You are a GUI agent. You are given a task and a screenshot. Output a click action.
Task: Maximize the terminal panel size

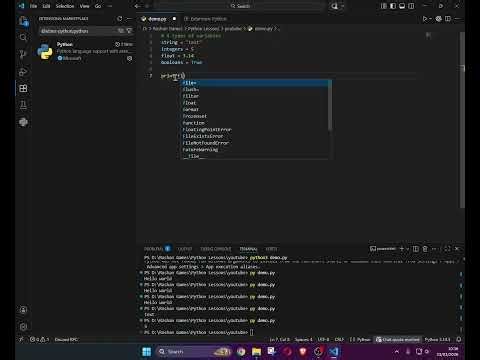[447, 249]
